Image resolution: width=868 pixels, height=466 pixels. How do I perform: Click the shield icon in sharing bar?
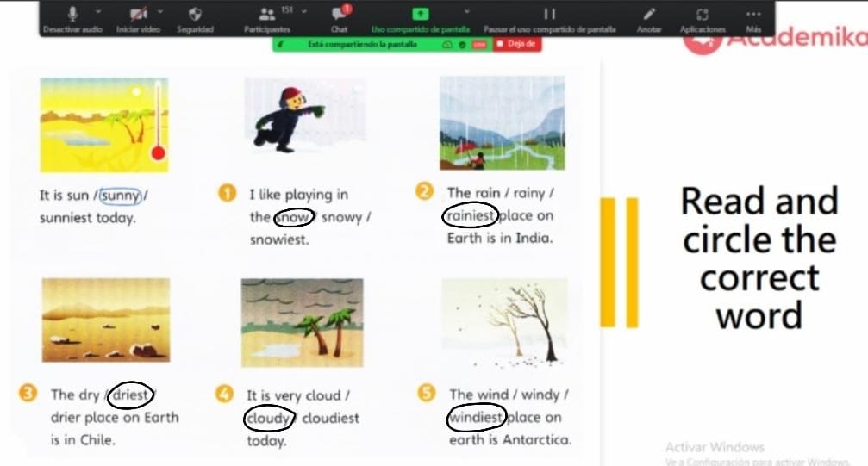[x=462, y=44]
